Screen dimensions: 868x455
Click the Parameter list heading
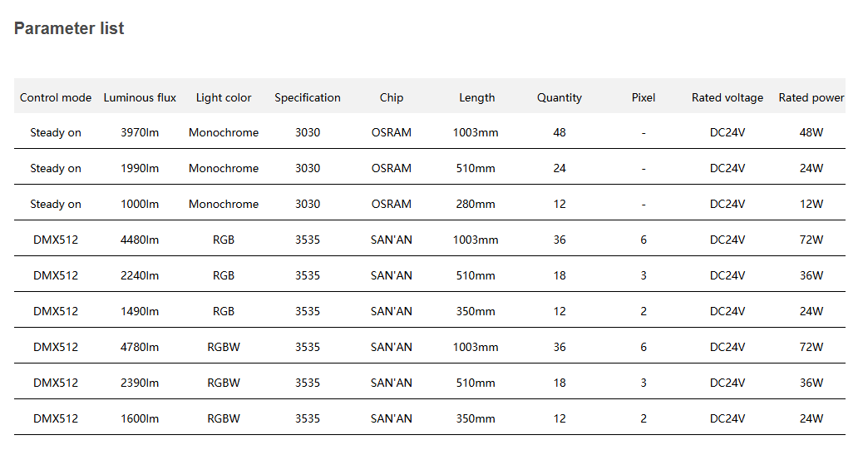click(69, 28)
